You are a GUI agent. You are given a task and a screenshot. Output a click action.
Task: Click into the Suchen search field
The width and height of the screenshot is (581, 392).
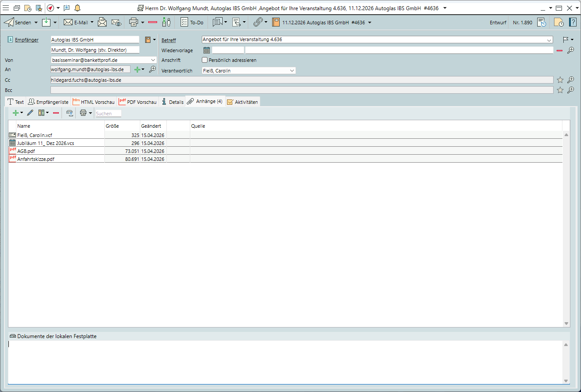(108, 114)
